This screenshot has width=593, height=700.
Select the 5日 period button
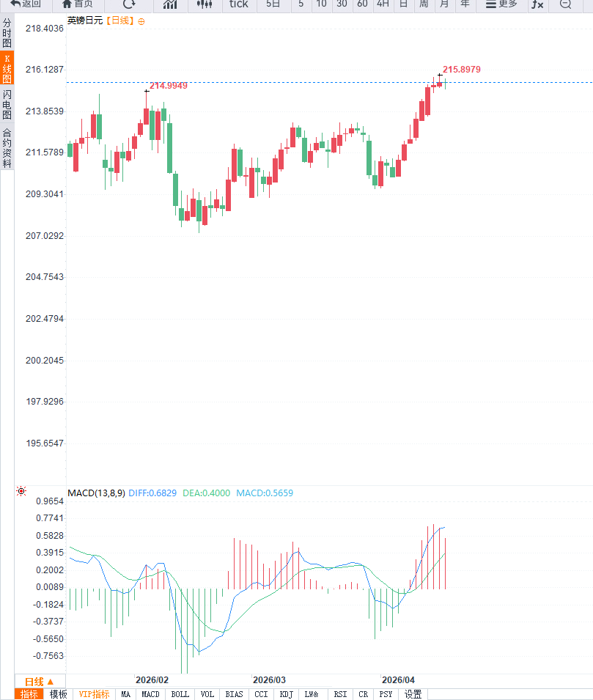[273, 4]
